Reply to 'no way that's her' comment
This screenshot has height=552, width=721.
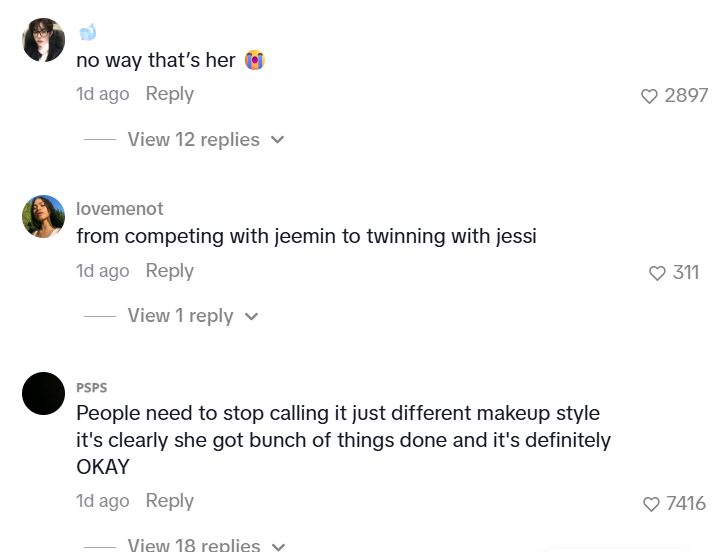point(170,94)
